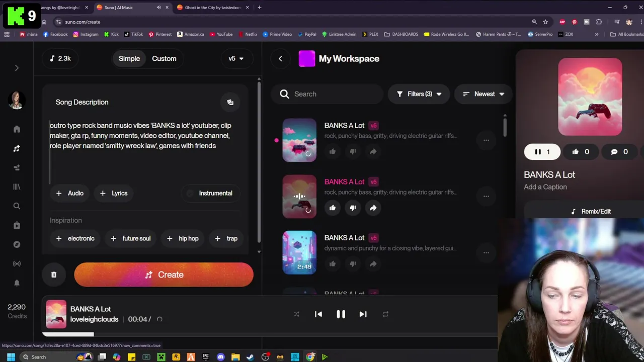Open the Filters (3) dropdown

[x=419, y=94]
